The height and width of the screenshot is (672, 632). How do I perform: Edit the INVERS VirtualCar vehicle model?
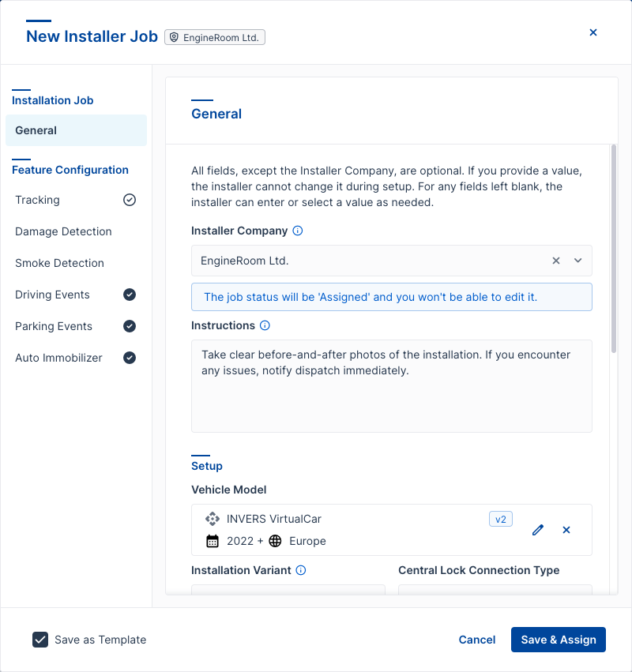[x=538, y=530]
